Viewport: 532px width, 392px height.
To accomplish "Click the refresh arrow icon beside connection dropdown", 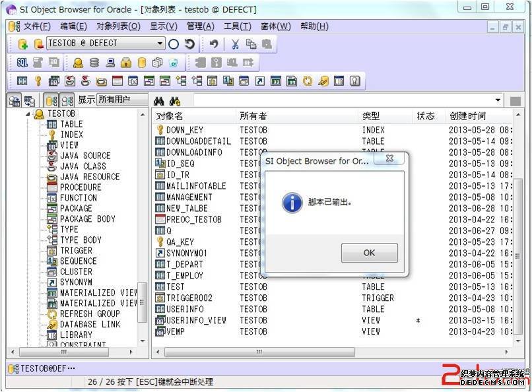I will click(189, 44).
